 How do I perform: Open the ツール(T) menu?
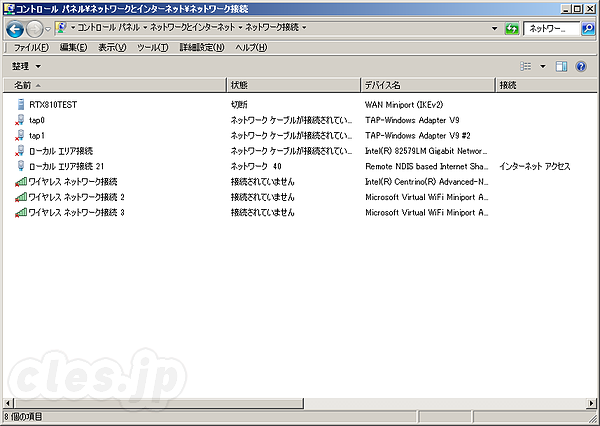click(152, 47)
